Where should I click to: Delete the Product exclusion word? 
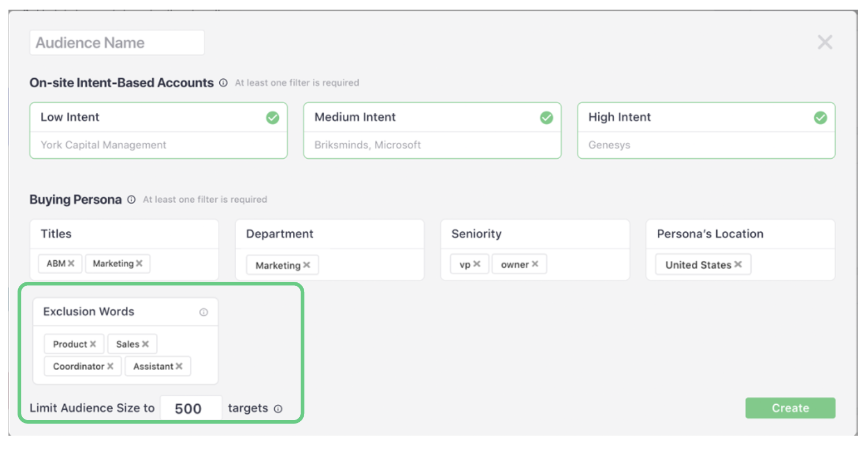[93, 344]
